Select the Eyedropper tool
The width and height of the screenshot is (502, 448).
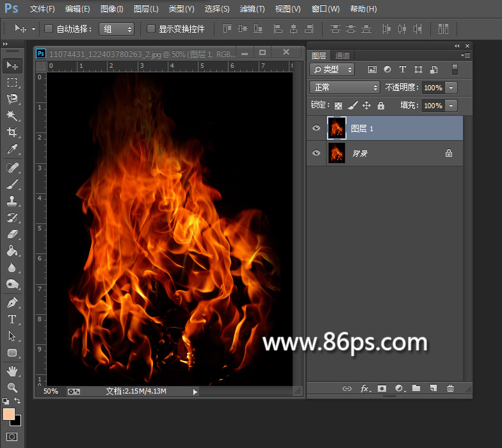click(12, 148)
